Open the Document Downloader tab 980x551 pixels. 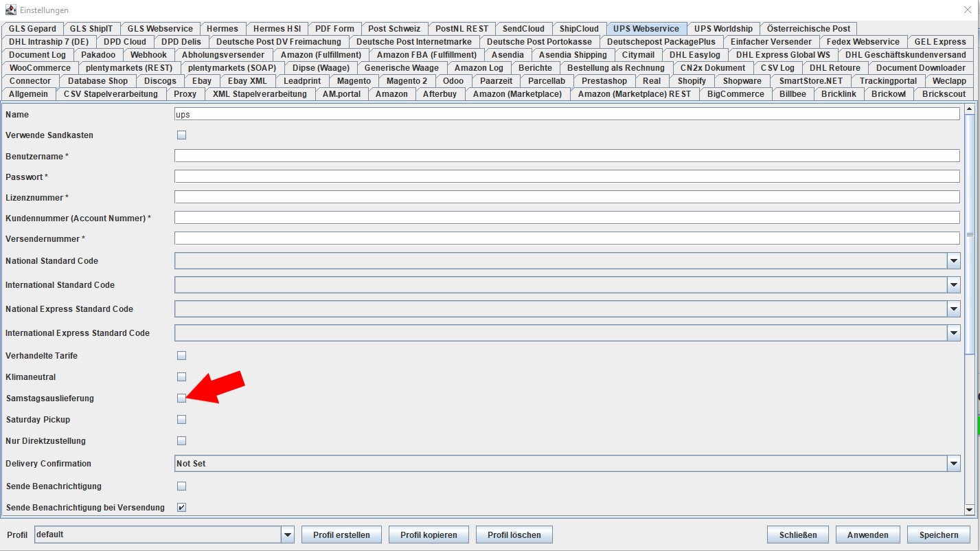921,68
